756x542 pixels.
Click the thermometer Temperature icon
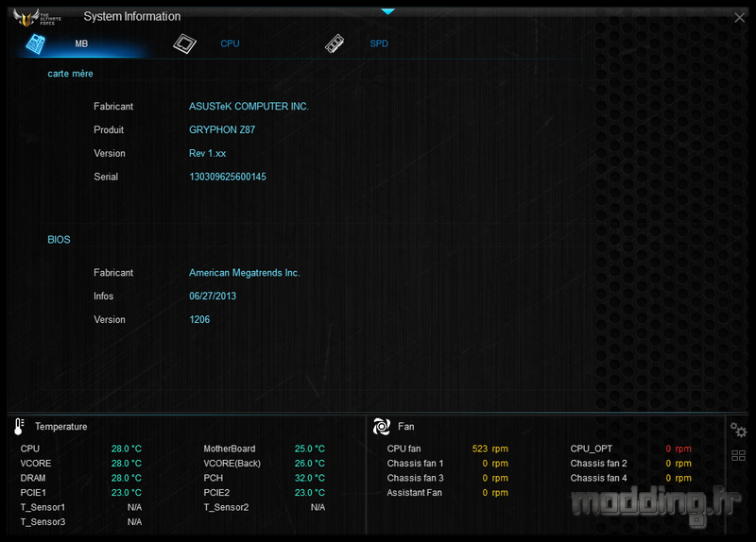[x=19, y=427]
